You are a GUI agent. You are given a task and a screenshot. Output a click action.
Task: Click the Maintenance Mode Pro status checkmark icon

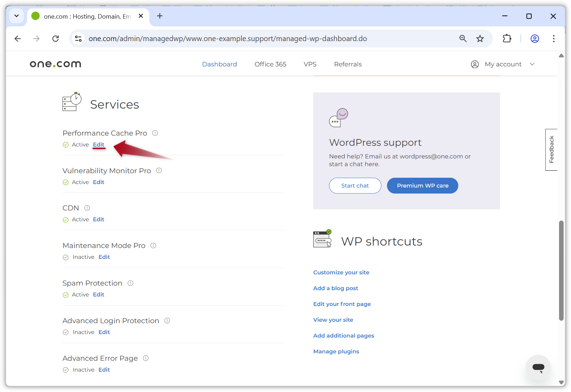point(66,257)
